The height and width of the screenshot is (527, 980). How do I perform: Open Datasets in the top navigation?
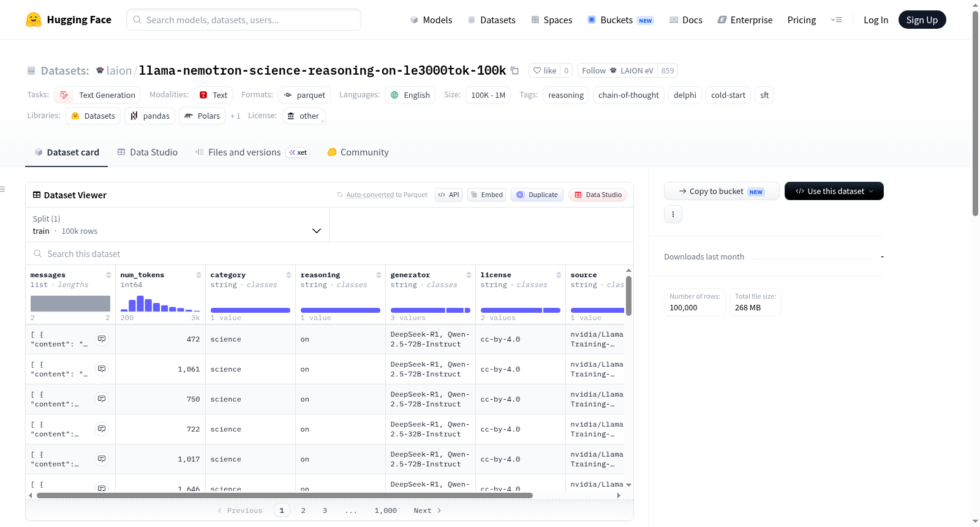[x=491, y=20]
